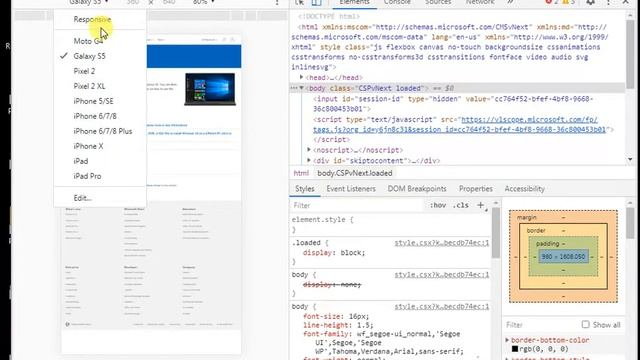This screenshot has height=360, width=640.
Task: Select the checked Galaxy S5 entry
Action: pos(89,56)
